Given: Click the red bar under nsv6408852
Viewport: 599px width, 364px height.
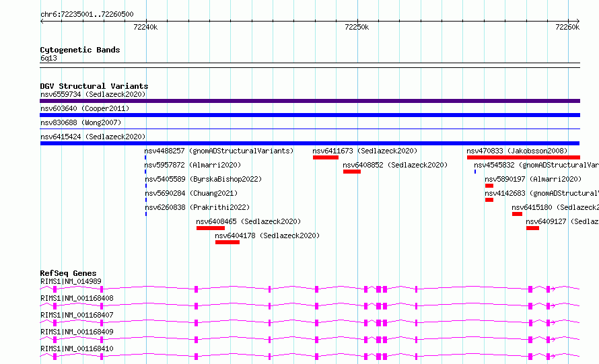Looking at the screenshot, I should coord(352,172).
